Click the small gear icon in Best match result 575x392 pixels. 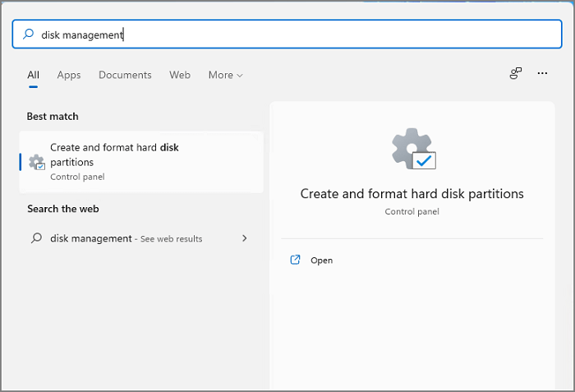(36, 162)
